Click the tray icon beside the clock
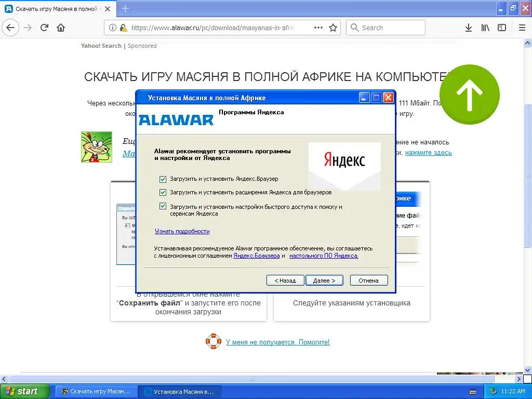532x399 pixels. pos(494,392)
